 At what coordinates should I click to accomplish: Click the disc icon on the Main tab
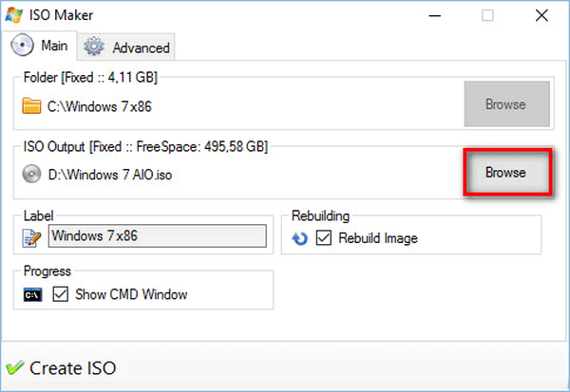[x=22, y=46]
